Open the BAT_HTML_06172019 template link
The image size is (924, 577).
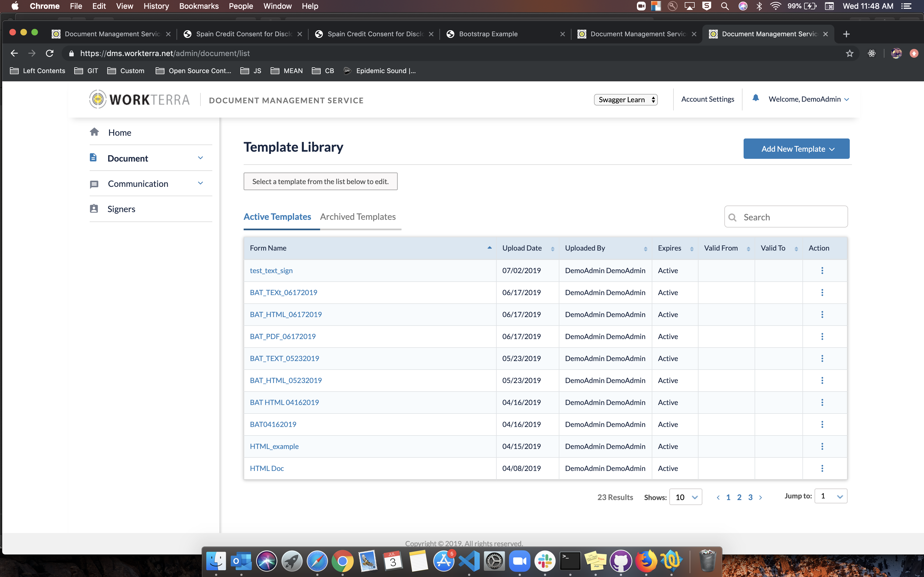point(286,314)
